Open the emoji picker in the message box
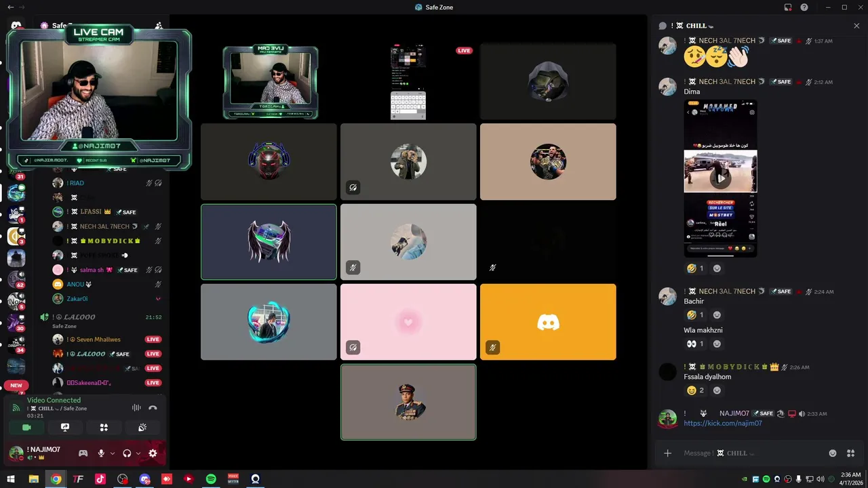The width and height of the screenshot is (868, 488). (x=833, y=453)
